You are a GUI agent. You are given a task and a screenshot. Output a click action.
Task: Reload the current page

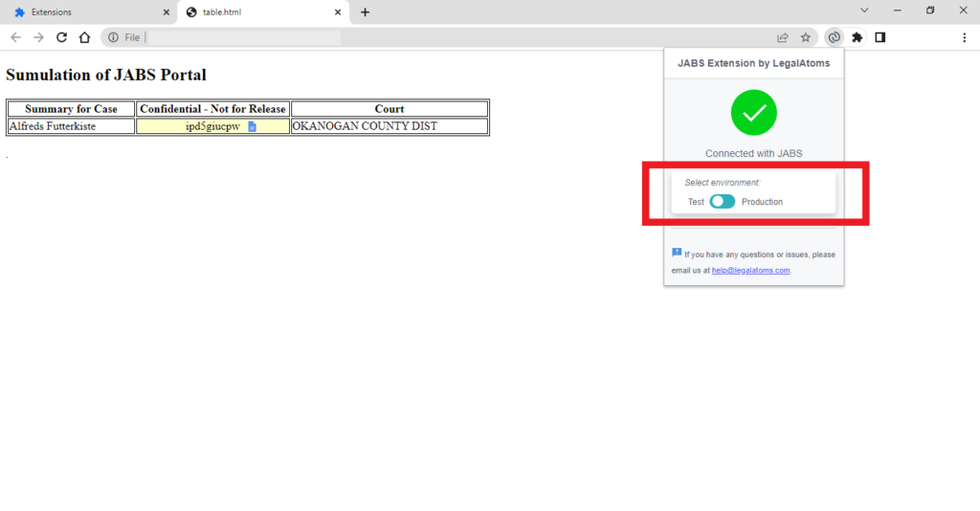tap(61, 37)
